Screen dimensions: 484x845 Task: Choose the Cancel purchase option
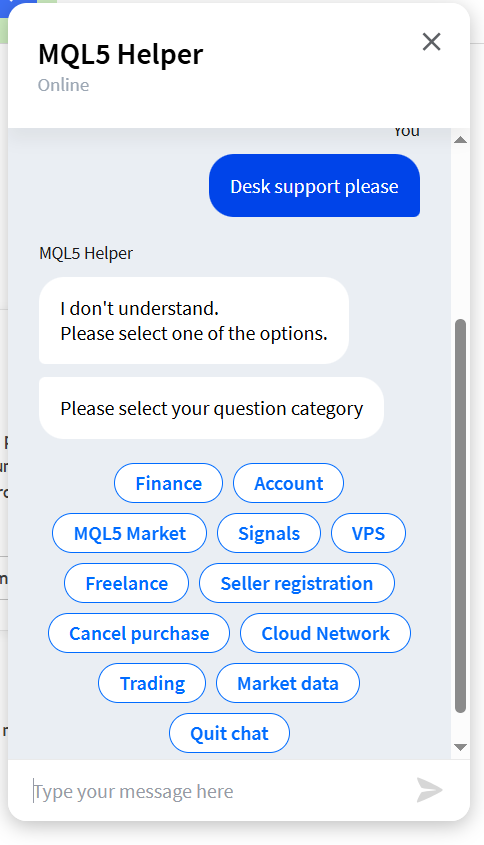pos(139,633)
